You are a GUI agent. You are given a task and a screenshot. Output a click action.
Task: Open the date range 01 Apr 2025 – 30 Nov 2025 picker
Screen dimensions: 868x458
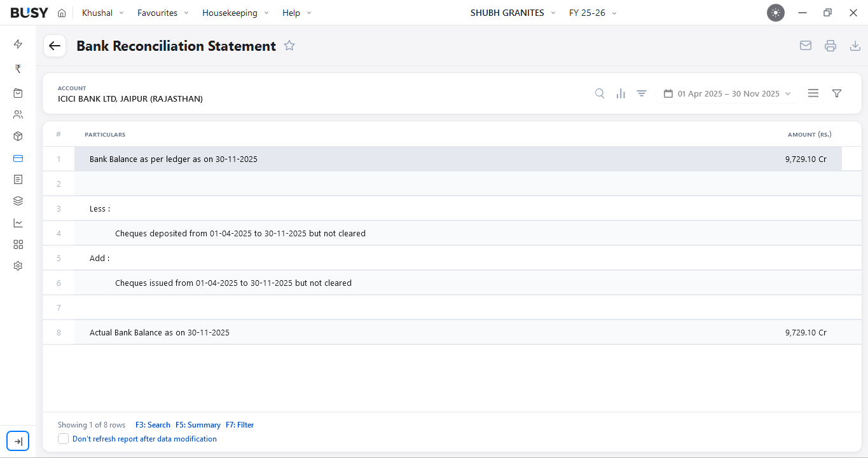pos(727,93)
